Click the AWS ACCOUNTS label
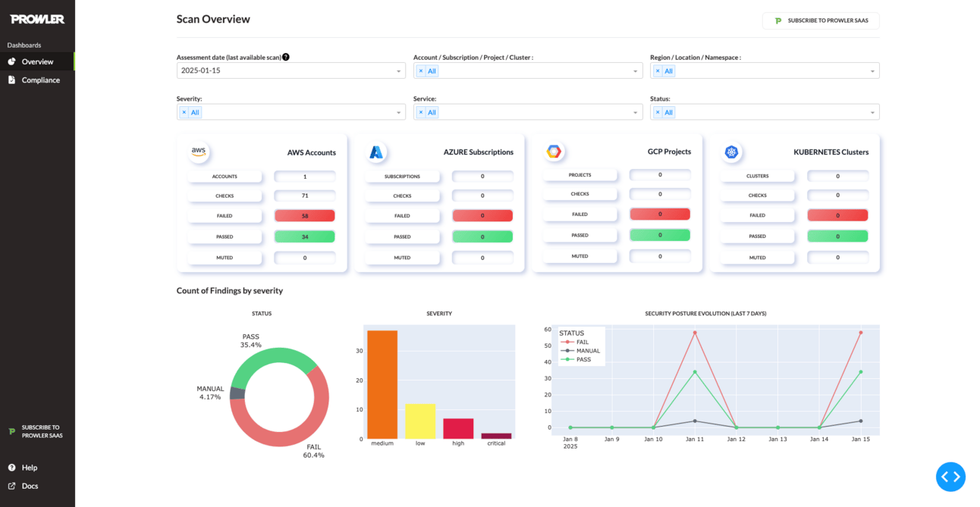The image size is (980, 507). [225, 177]
